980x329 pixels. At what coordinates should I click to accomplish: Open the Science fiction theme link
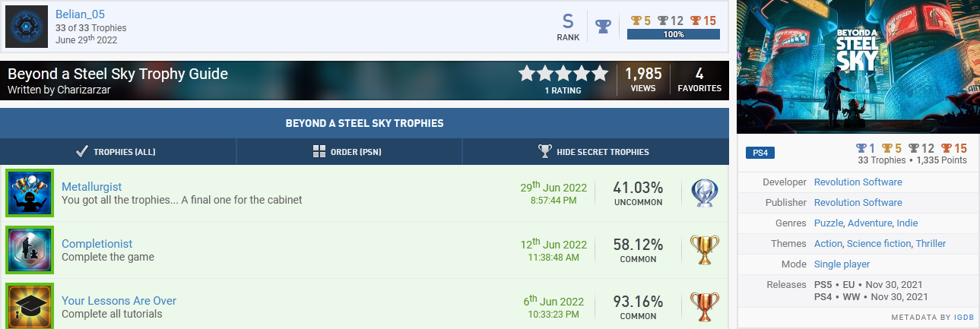pyautogui.click(x=878, y=244)
